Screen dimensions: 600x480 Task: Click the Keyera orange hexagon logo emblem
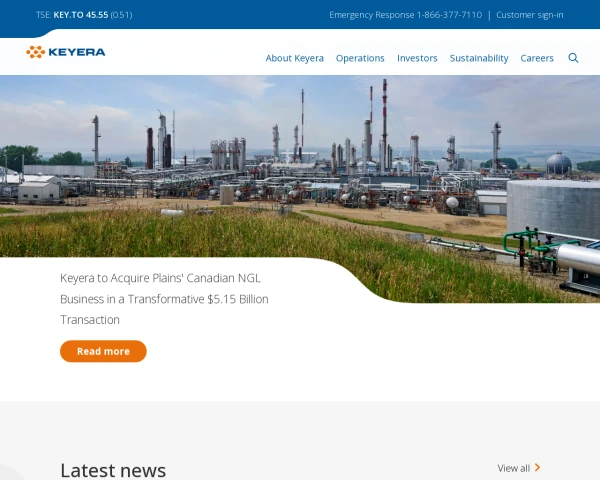(35, 52)
